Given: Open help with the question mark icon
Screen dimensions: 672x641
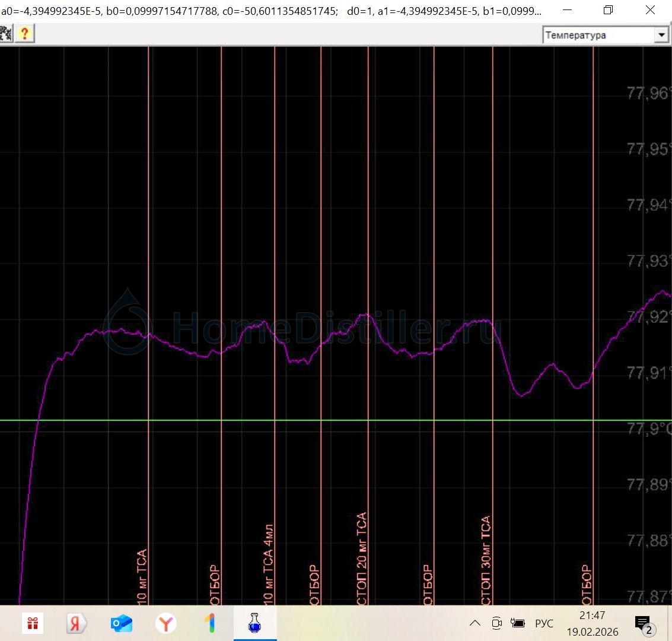Looking at the screenshot, I should click(24, 33).
